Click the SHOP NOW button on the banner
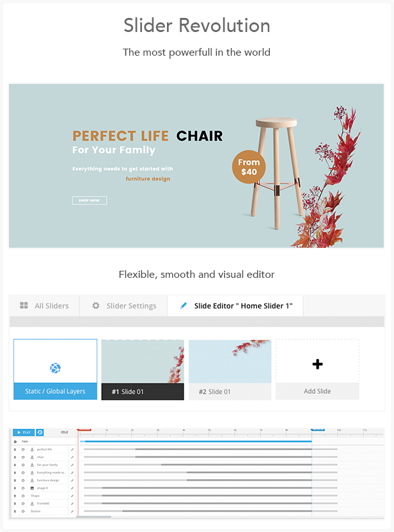 coord(90,200)
